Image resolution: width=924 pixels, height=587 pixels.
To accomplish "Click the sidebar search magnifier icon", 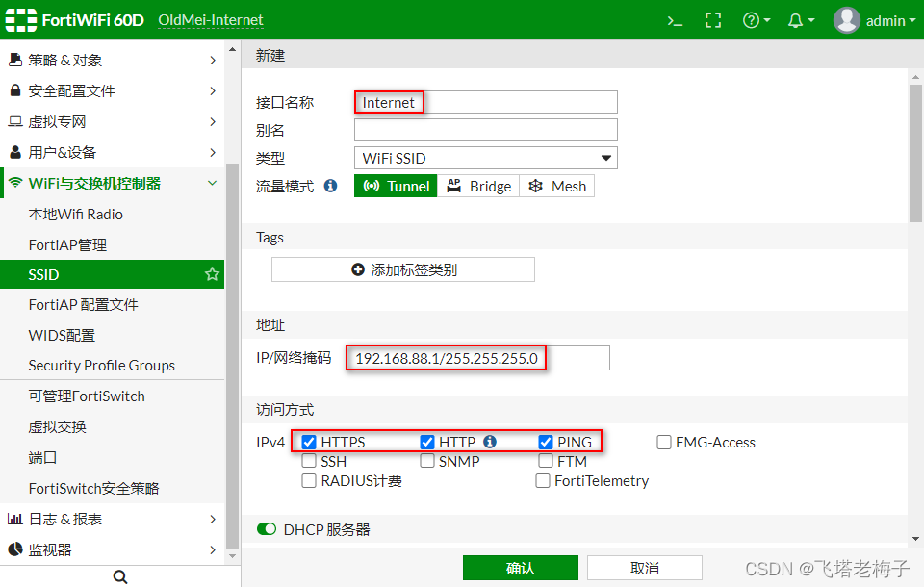I will 120,576.
